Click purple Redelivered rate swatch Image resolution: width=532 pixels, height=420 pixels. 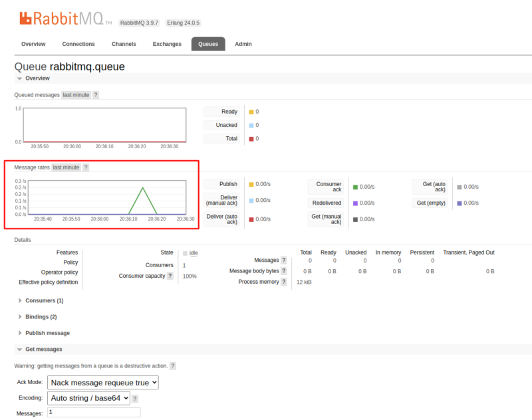coord(356,203)
